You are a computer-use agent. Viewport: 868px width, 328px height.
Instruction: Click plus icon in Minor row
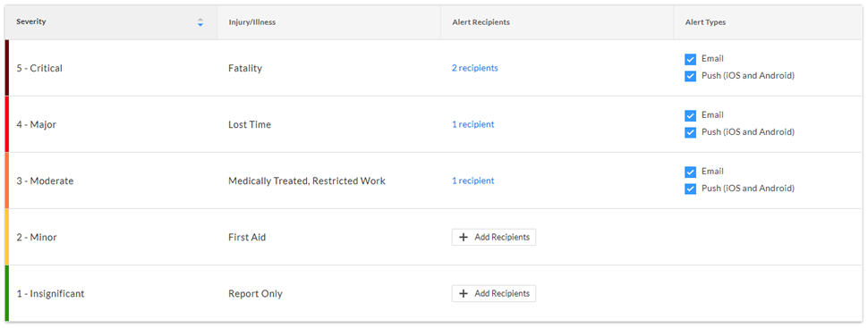coord(464,238)
